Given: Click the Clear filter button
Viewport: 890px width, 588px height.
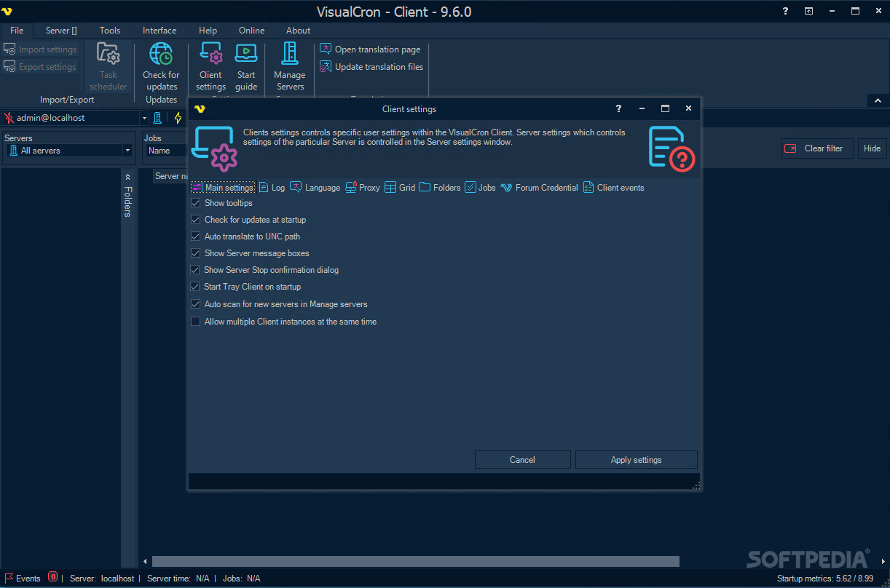Looking at the screenshot, I should (816, 148).
